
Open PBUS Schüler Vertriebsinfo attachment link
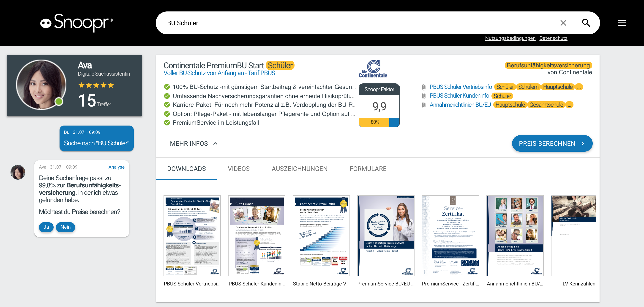coord(461,87)
